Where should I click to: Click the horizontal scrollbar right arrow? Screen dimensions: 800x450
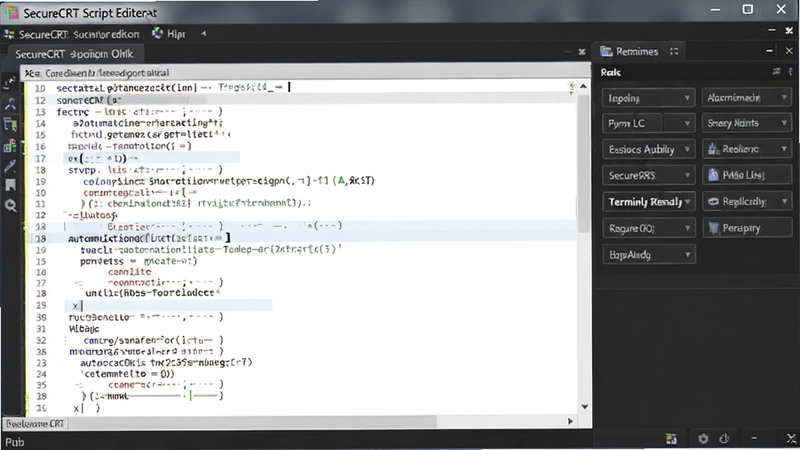[x=570, y=421]
